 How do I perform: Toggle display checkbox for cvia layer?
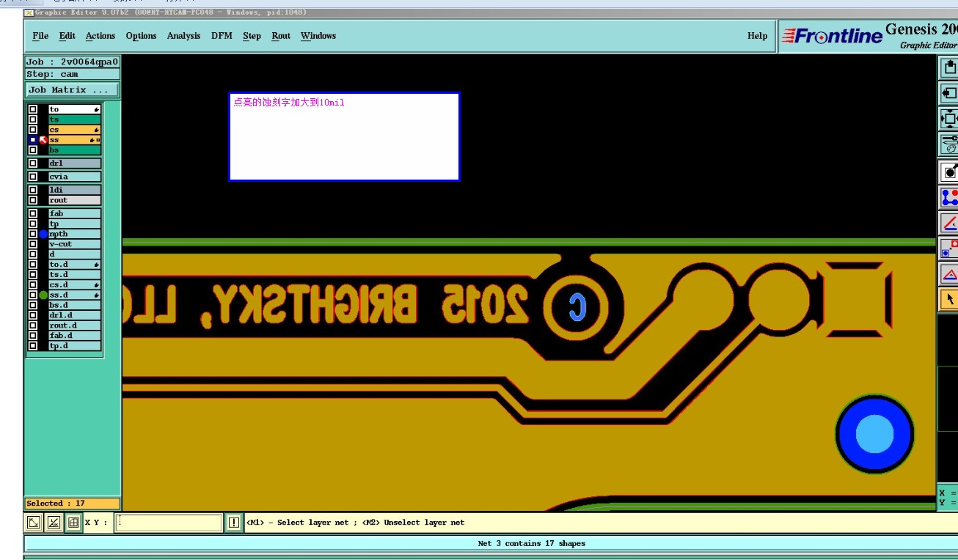click(x=33, y=177)
